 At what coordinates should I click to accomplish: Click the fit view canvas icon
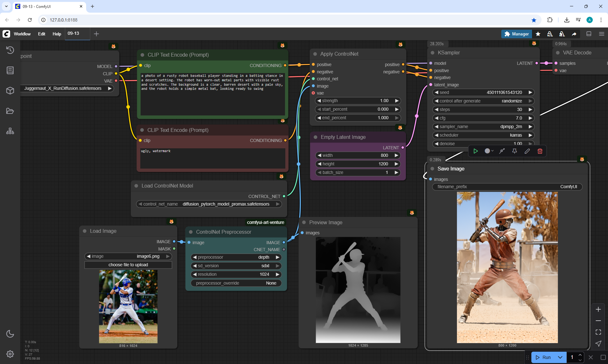(598, 332)
